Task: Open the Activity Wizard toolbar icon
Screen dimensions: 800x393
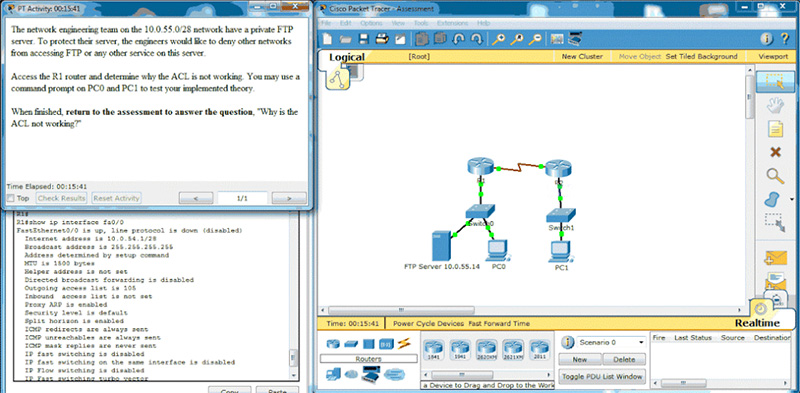Action: 400,39
